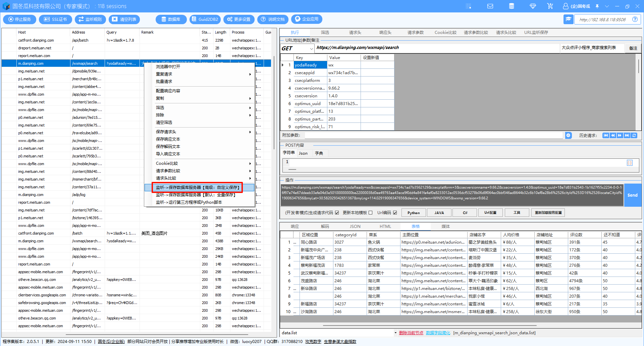644x346 pixels.
Task: Click the pin window icon
Action: pyautogui.click(x=597, y=6)
